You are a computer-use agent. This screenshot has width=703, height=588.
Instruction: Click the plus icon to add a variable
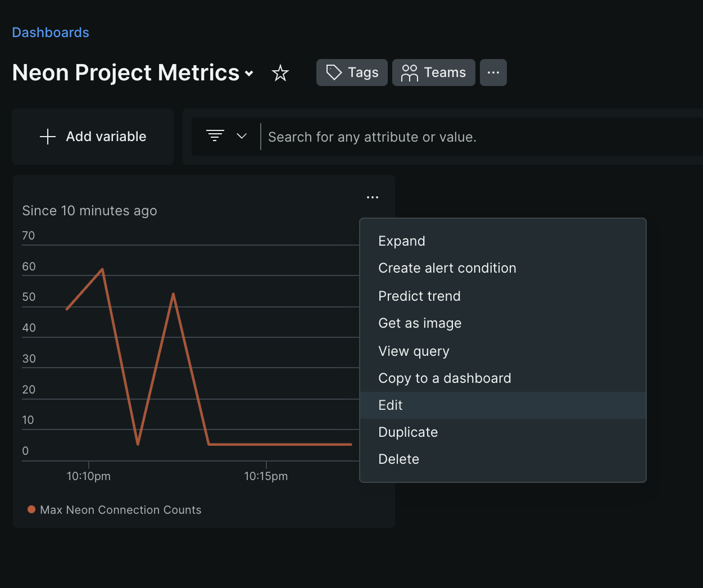48,137
